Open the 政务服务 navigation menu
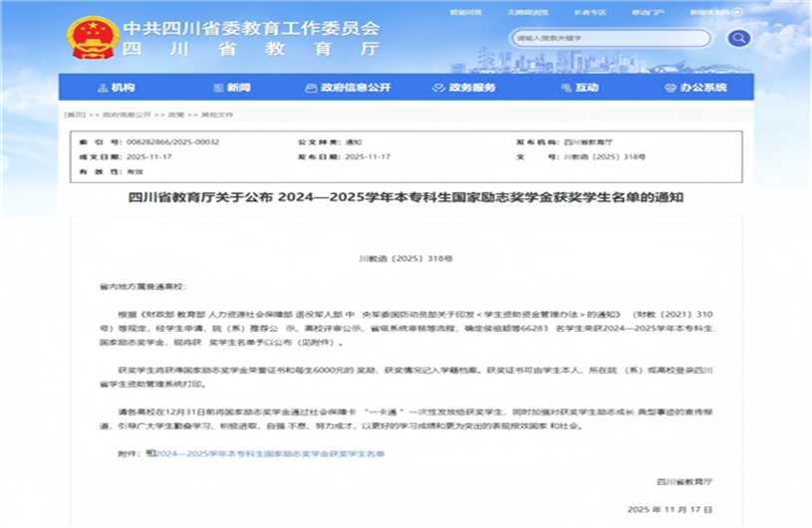This screenshot has height=528, width=812. [464, 88]
